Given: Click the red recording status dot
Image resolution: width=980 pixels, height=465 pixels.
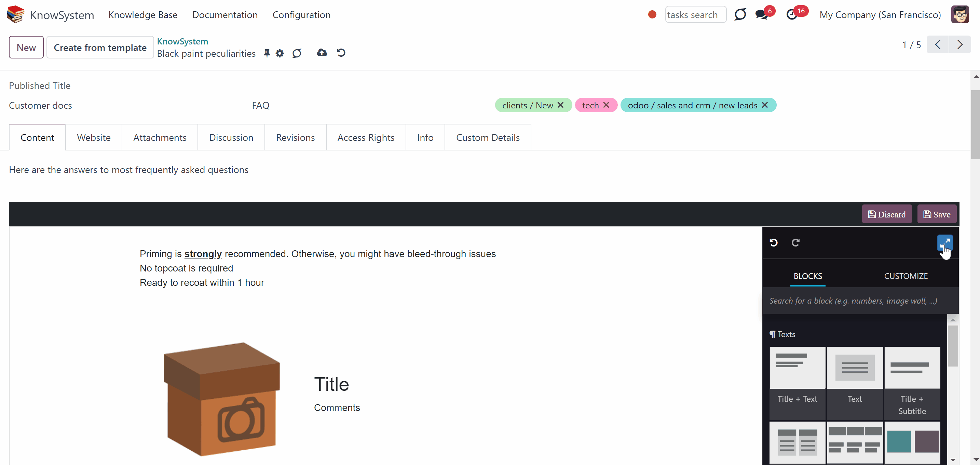Looking at the screenshot, I should (652, 14).
